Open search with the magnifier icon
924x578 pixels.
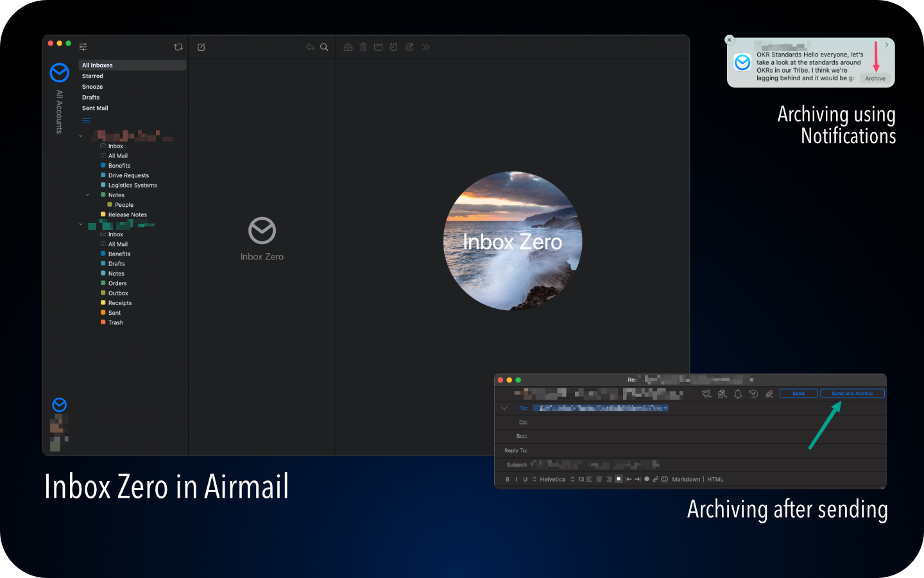324,47
